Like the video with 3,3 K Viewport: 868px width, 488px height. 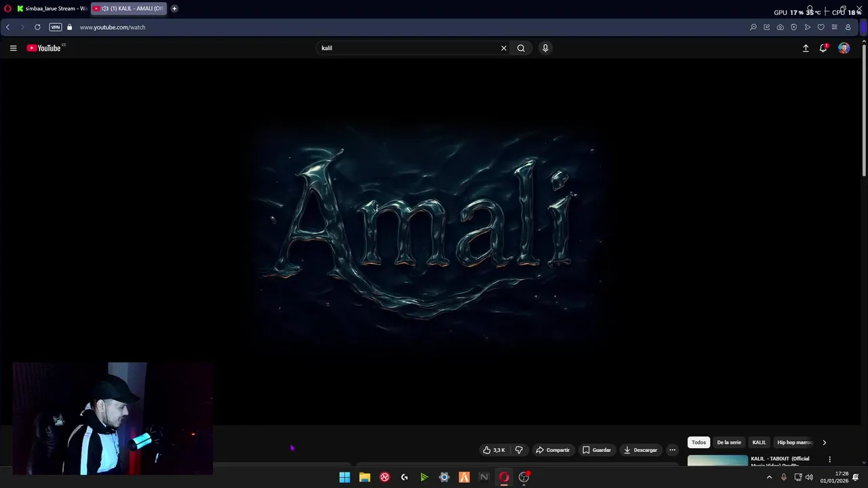click(494, 450)
